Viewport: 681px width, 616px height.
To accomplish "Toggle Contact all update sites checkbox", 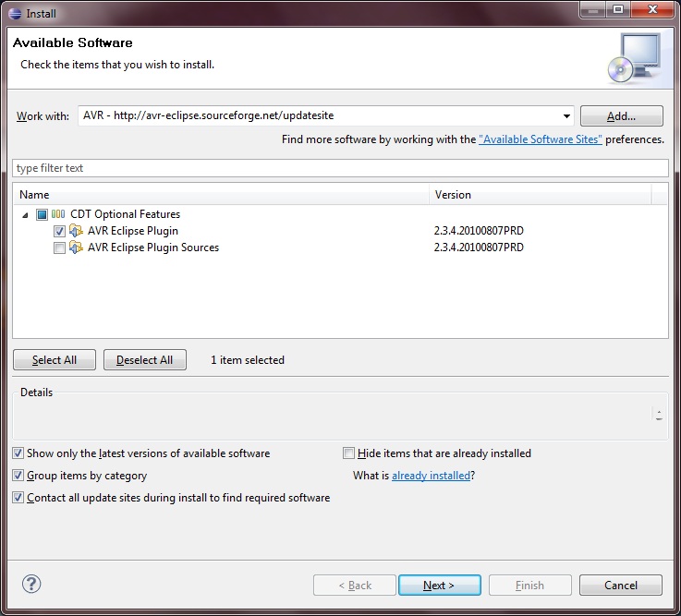I will (18, 498).
